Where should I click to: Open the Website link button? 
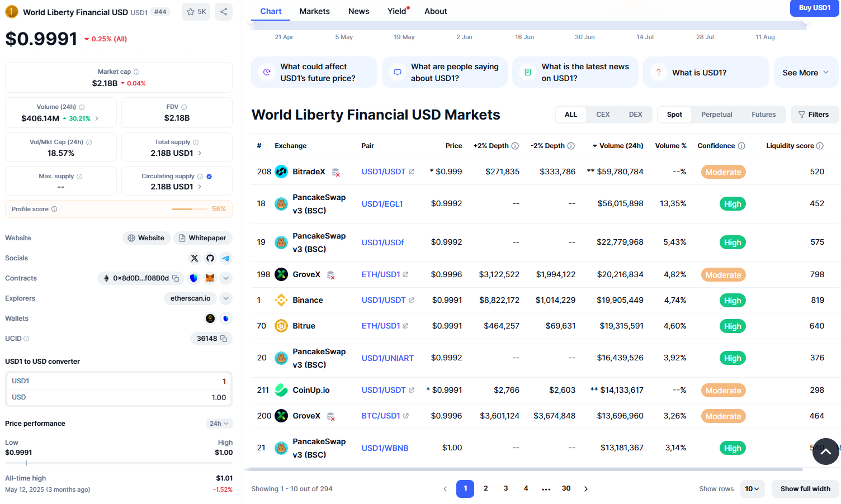point(146,238)
